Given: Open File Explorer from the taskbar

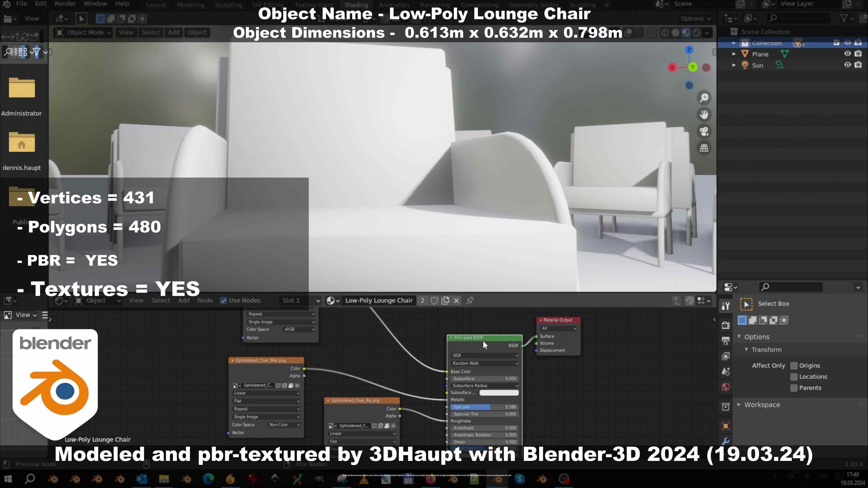Looking at the screenshot, I should pos(164,479).
